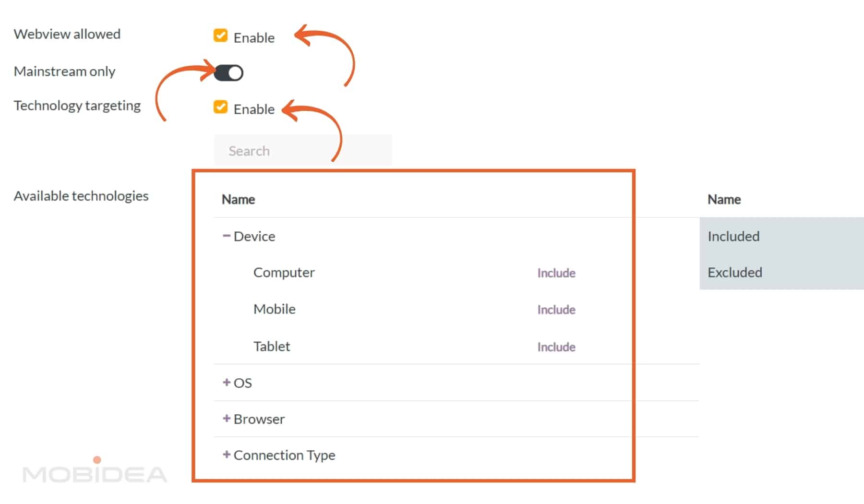This screenshot has width=864, height=504.
Task: Click the Device category label
Action: (254, 236)
